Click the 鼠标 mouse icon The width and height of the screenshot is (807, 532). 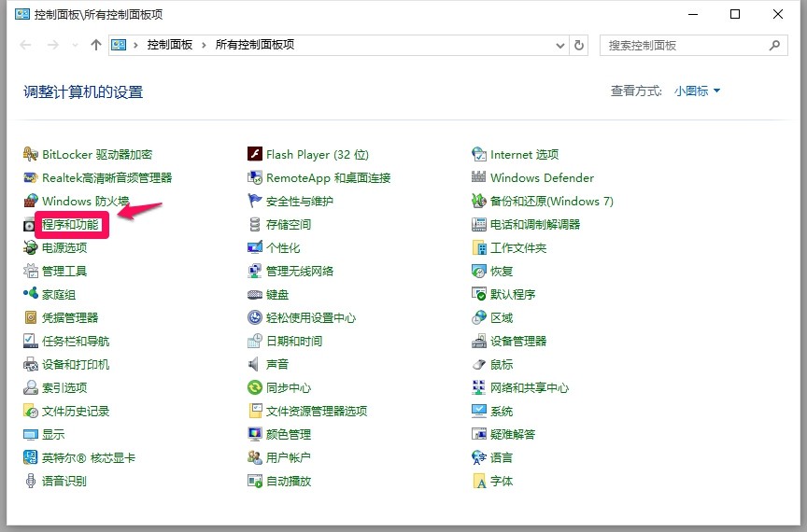coord(478,364)
